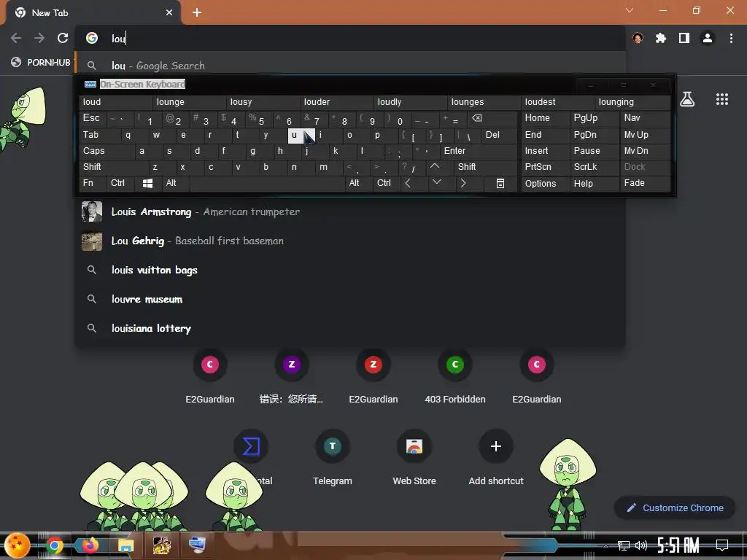This screenshot has width=747, height=560.
Task: Toggle the Chrome side panel icon
Action: (x=684, y=38)
